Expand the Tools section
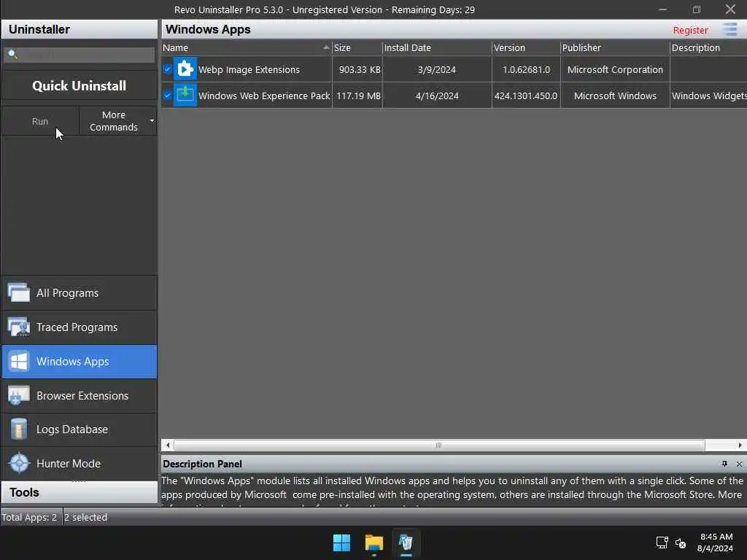The image size is (747, 560). 80,492
